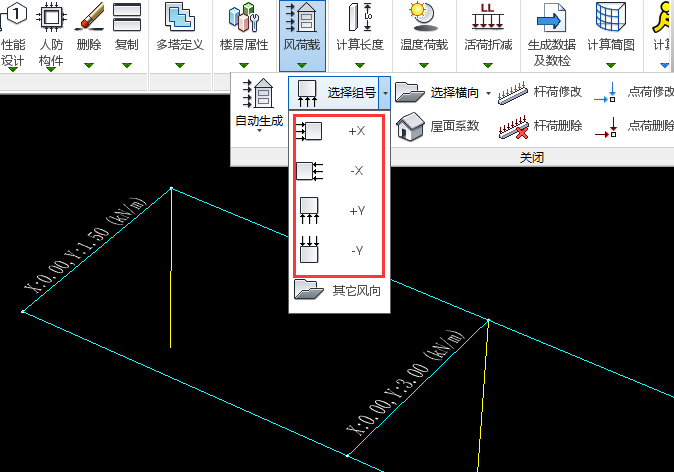Expand the arrow below 自动生成
This screenshot has width=674, height=472.
[x=259, y=130]
